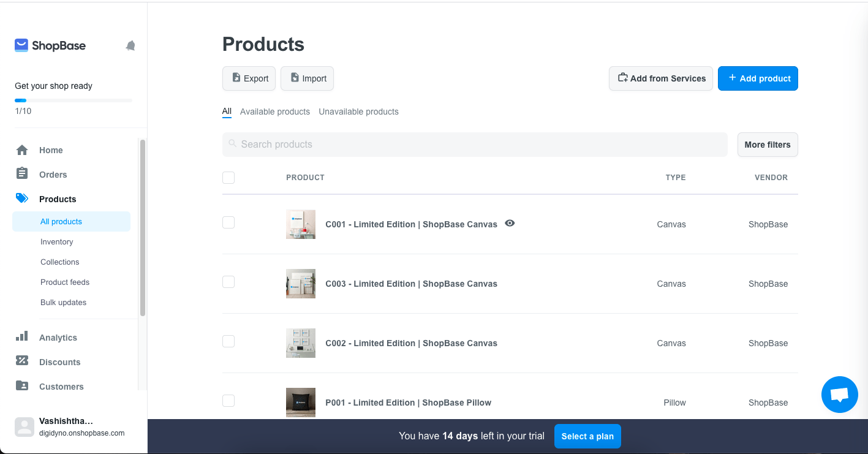Click Add from Services button
Screen dimensions: 868x454
(x=661, y=78)
